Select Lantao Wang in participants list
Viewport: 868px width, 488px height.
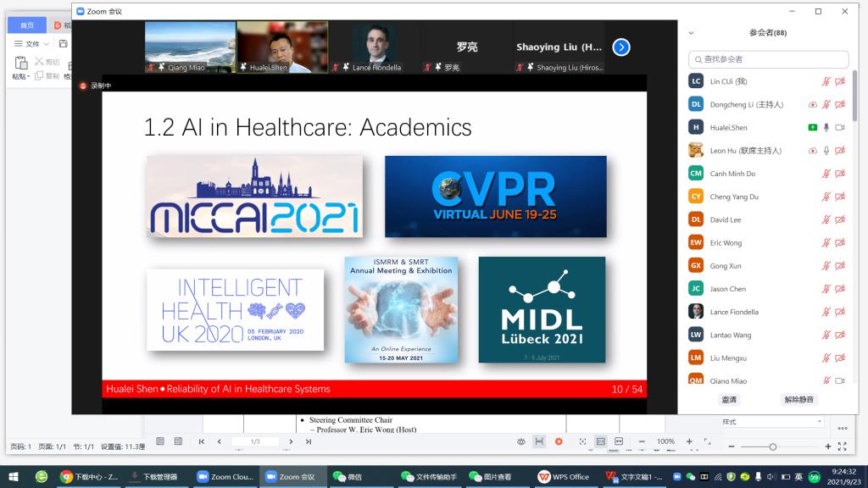coord(768,335)
